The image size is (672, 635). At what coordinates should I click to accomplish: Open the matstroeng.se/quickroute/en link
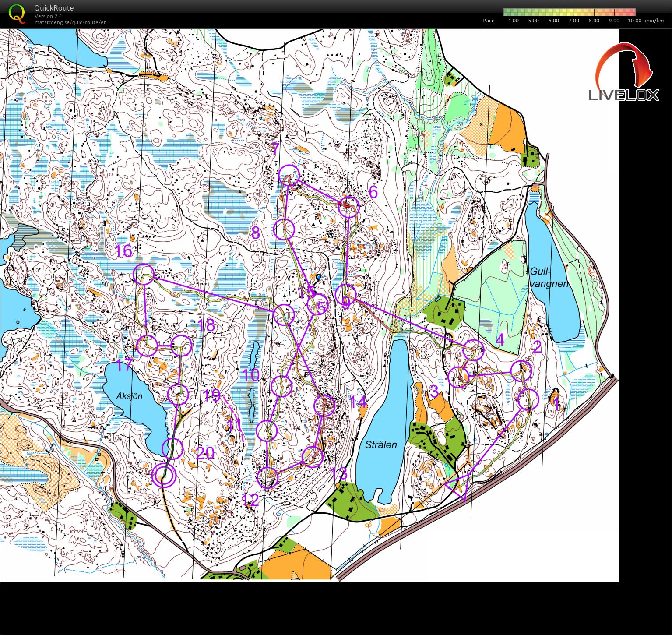pyautogui.click(x=70, y=22)
